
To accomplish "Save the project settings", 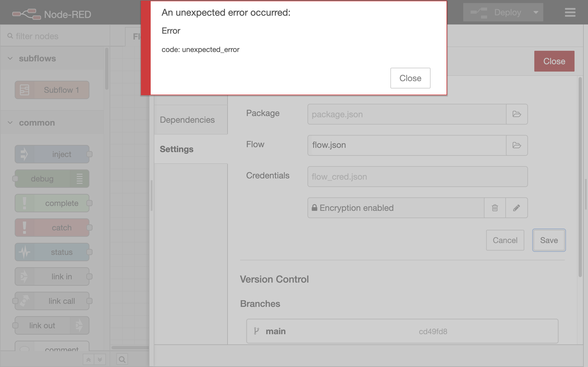I will pyautogui.click(x=549, y=240).
